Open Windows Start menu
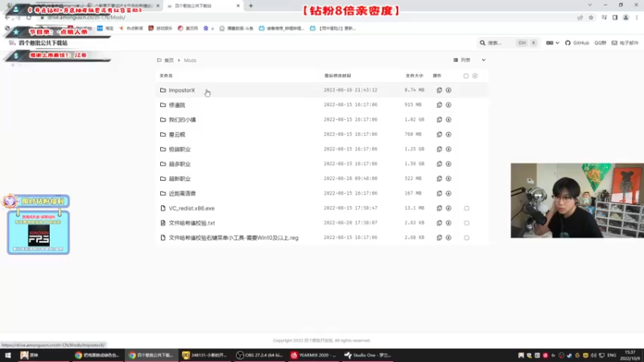Viewport: 644px width, 362px height. pyautogui.click(x=8, y=356)
